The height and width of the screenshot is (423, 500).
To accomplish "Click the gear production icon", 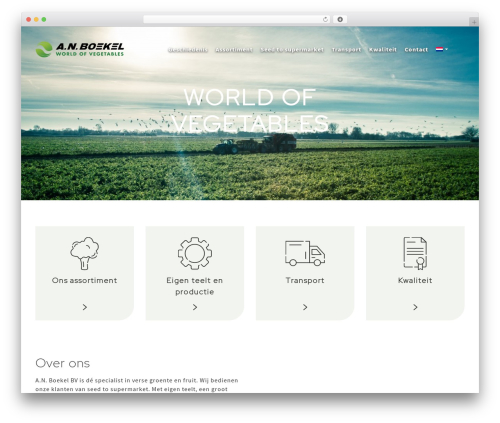I will point(195,253).
